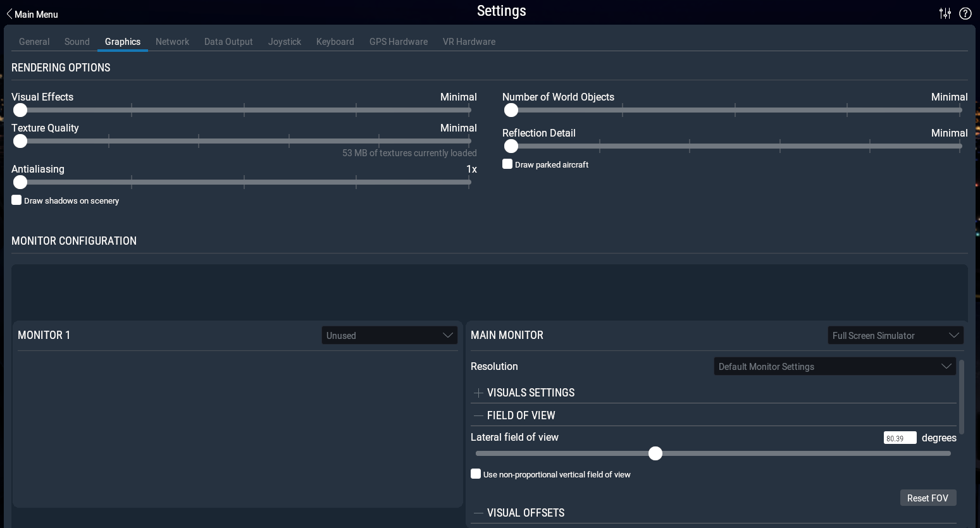Open the Full Screen Simulator dropdown
980x528 pixels.
click(x=896, y=335)
